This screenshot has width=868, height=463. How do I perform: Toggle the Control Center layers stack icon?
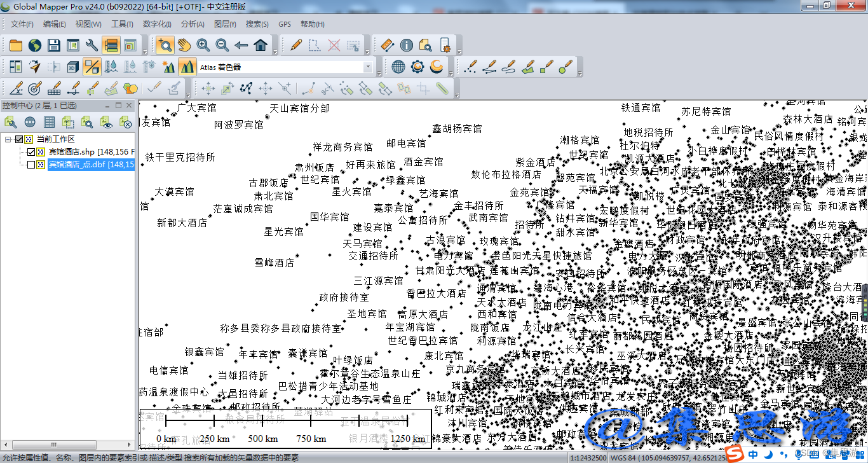111,45
